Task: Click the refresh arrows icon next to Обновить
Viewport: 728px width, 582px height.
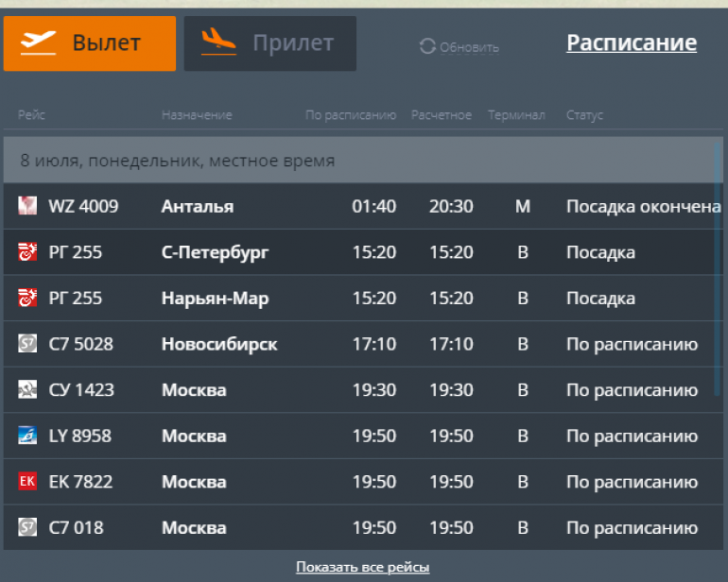Action: click(427, 46)
